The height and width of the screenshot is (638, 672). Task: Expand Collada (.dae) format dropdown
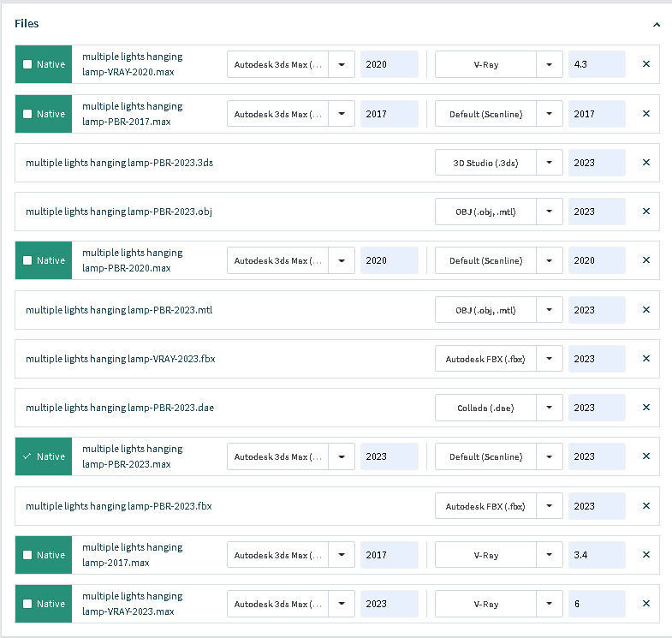pos(550,408)
